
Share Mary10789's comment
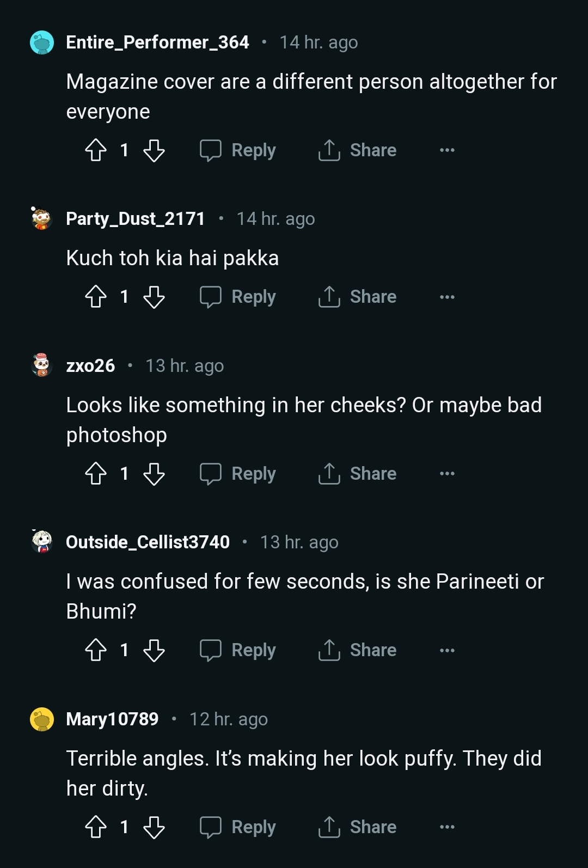point(358,827)
